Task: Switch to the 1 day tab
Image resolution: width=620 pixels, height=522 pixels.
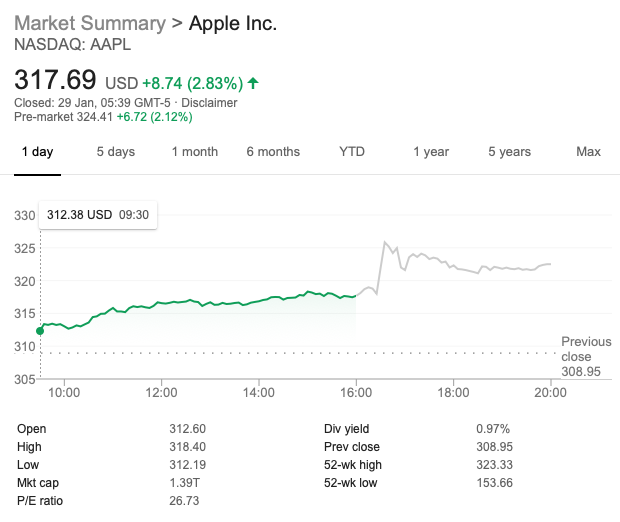Action: [x=36, y=152]
